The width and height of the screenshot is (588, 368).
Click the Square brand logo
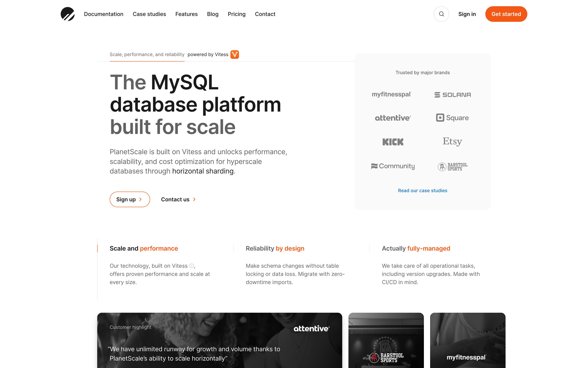[452, 118]
